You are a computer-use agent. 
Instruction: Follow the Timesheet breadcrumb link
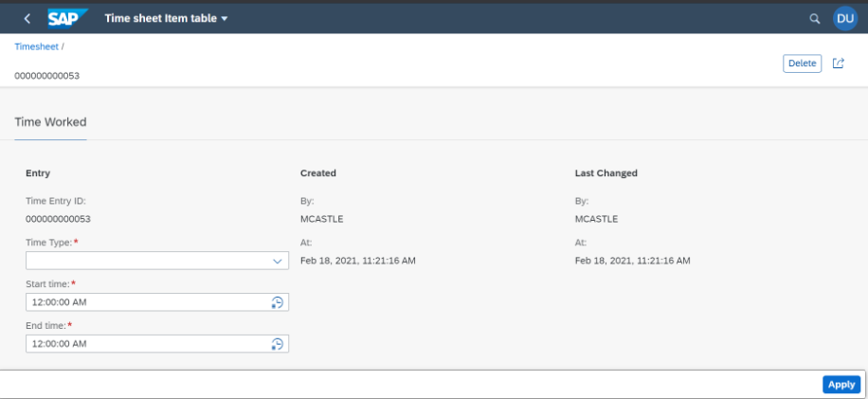click(x=37, y=47)
